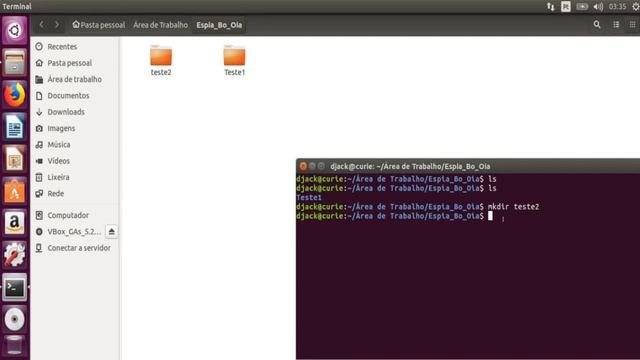Eject the VBox_GAs disc
The image size is (640, 360).
[111, 231]
